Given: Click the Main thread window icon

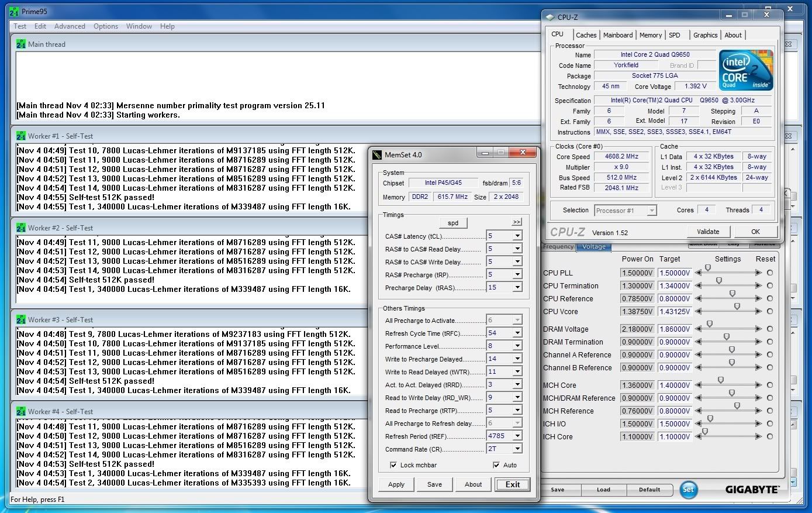Looking at the screenshot, I should 21,44.
